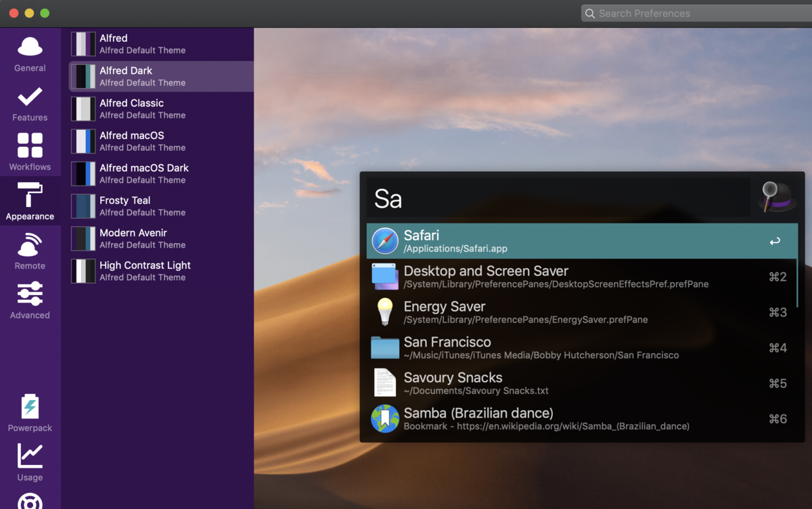Choose the Alfred macOS theme name

(x=132, y=136)
